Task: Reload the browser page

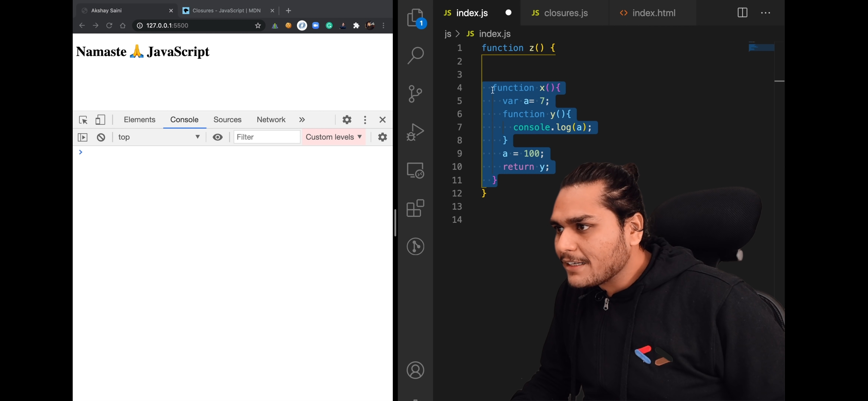Action: (x=109, y=26)
